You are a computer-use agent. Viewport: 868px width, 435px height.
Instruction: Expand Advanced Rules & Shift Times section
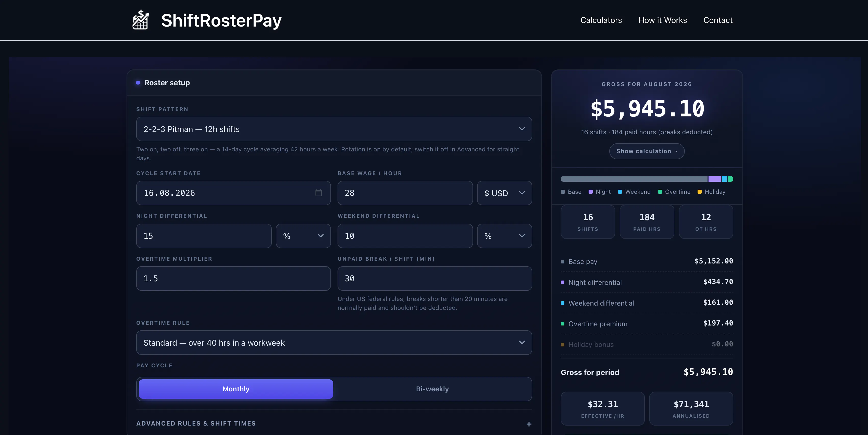334,424
